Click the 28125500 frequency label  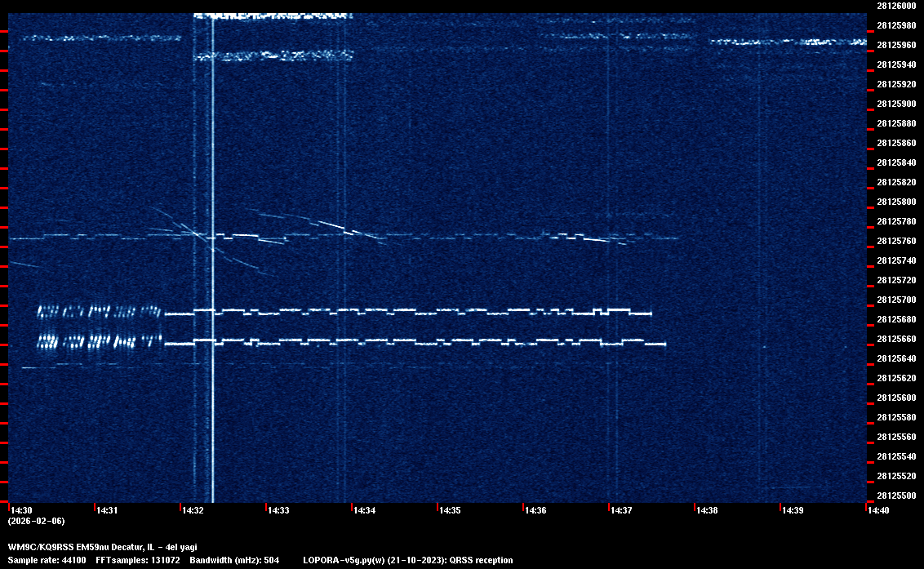click(895, 496)
